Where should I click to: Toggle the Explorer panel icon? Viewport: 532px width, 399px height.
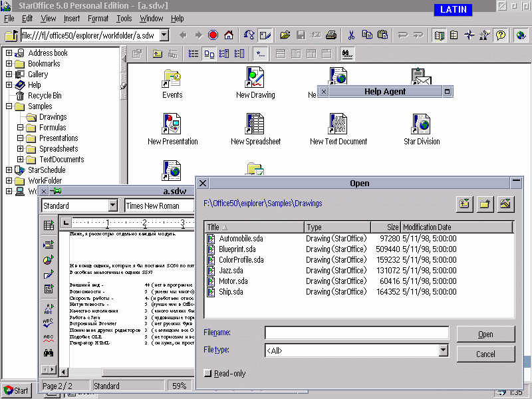tap(439, 35)
